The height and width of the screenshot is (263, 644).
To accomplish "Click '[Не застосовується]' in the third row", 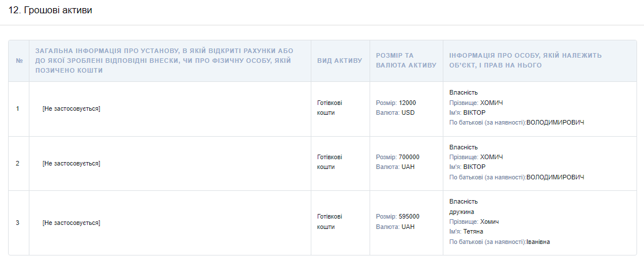I will pyautogui.click(x=71, y=223).
